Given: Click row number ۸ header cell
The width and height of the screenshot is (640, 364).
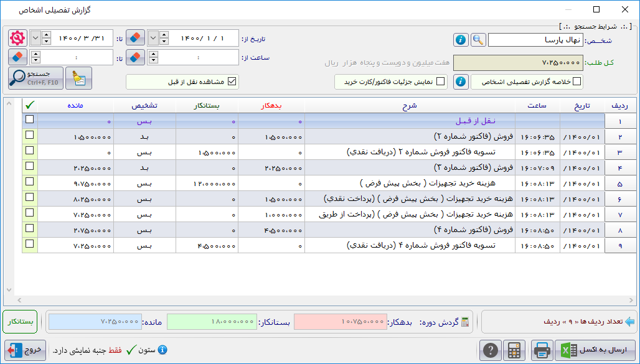Looking at the screenshot, I should 620,230.
